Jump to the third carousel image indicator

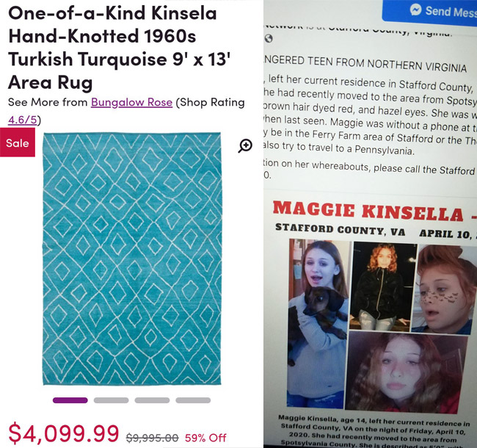[x=152, y=400]
